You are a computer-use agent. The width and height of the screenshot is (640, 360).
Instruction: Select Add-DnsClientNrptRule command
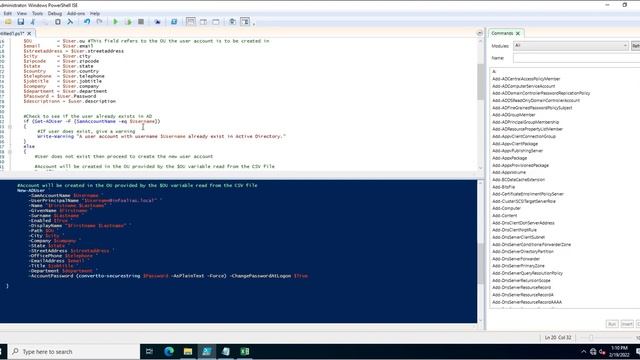coord(514,230)
